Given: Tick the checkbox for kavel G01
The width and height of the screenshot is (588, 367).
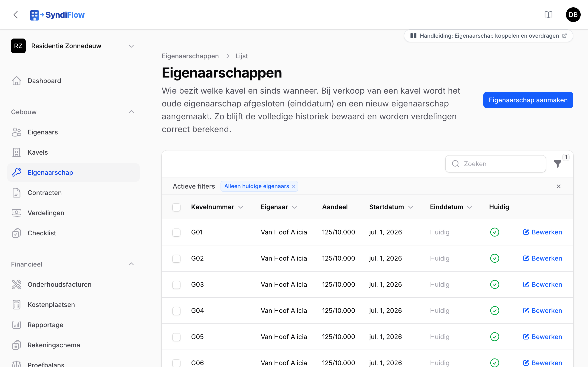Looking at the screenshot, I should point(176,232).
